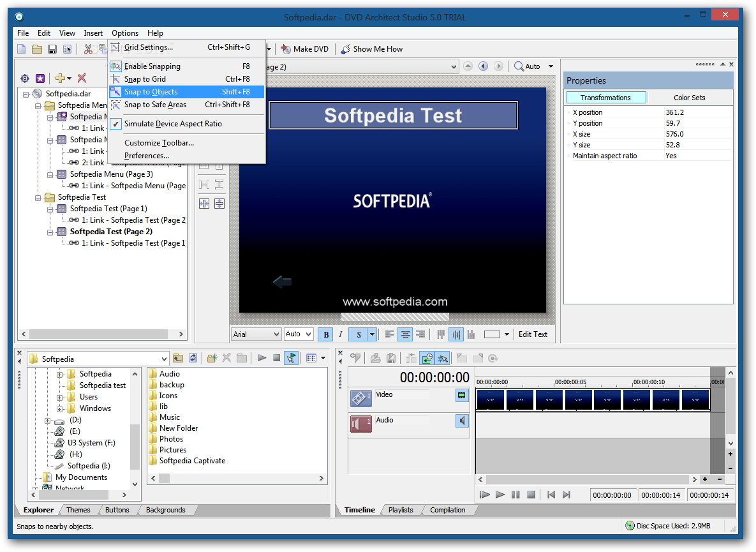Collapse the Softpedia Test folder node

tap(38, 198)
